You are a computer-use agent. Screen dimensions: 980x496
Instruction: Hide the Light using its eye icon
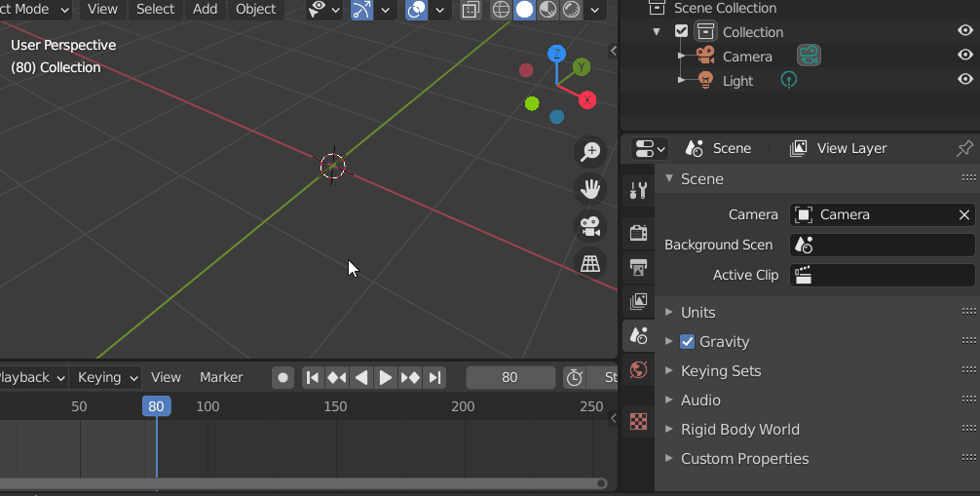[965, 79]
